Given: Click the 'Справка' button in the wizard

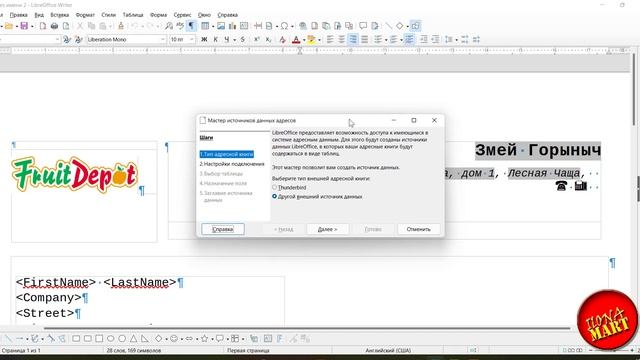Looking at the screenshot, I should point(223,229).
